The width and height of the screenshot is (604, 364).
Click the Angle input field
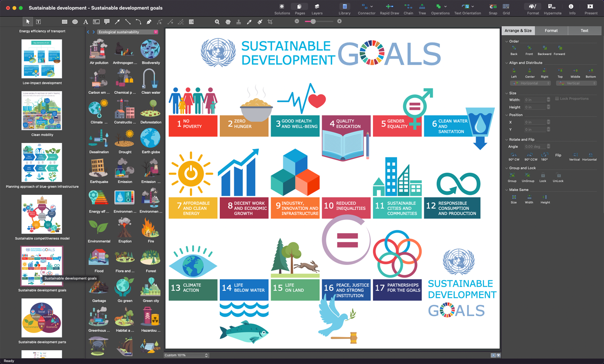point(535,147)
